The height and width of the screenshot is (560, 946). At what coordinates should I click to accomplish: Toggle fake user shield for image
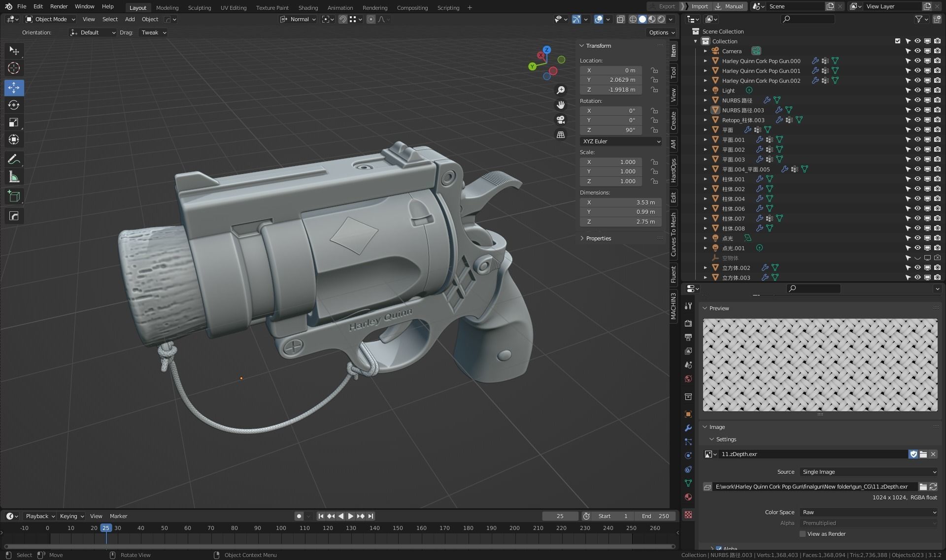pyautogui.click(x=913, y=454)
